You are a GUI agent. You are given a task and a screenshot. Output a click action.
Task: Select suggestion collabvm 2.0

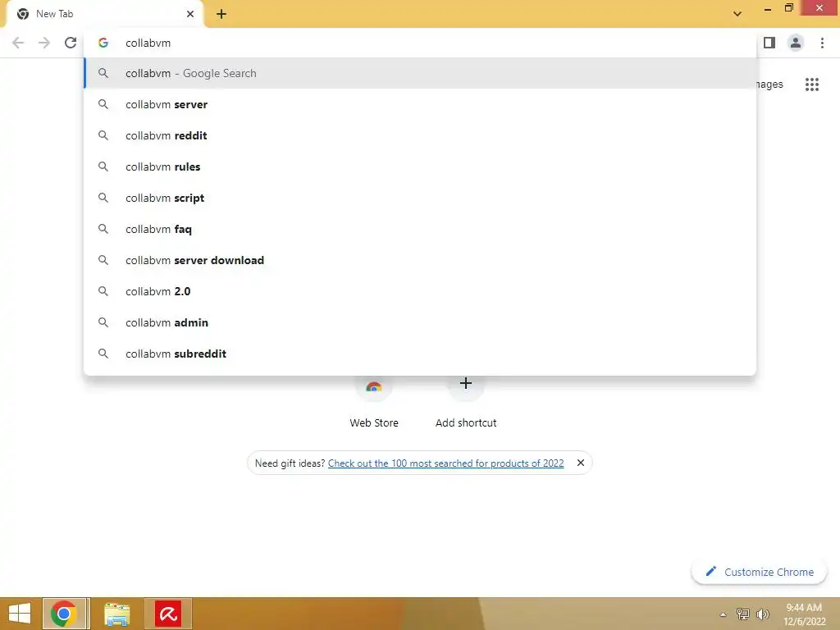tap(420, 291)
